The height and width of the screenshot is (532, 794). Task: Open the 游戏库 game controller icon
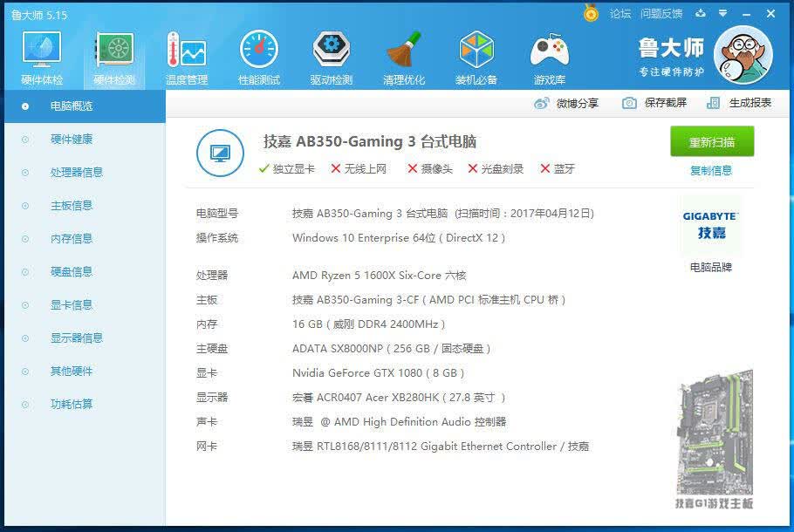point(550,58)
